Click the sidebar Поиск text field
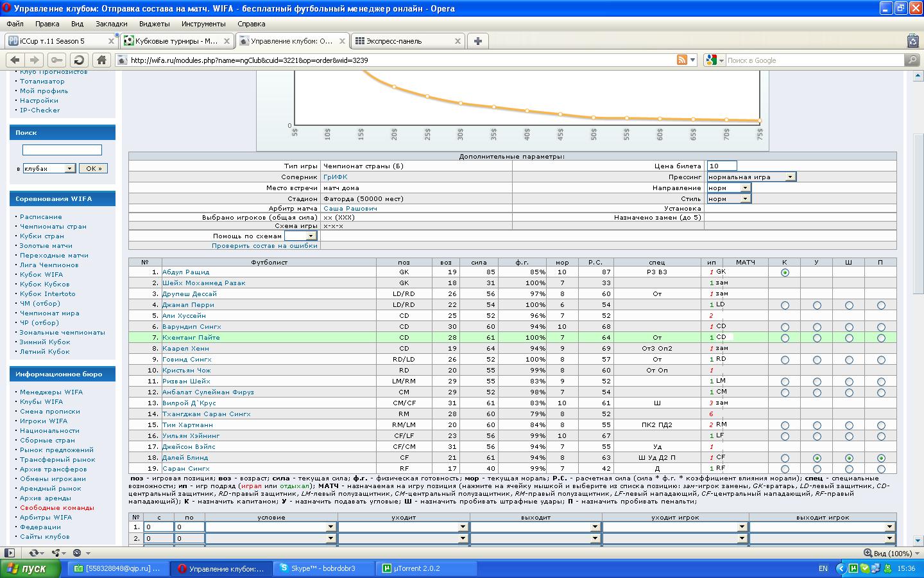This screenshot has height=578, width=924. [62, 150]
